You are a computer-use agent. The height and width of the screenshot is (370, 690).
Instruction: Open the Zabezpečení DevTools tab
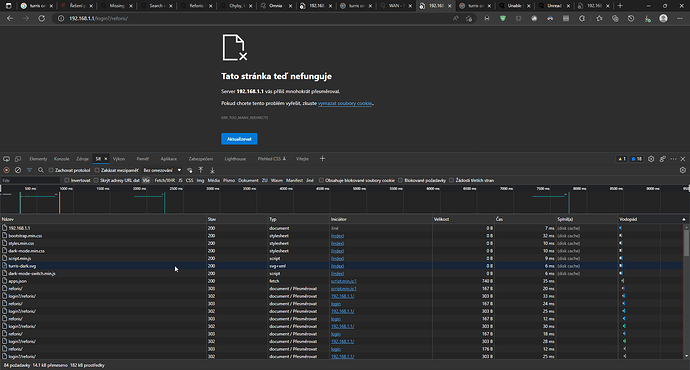[201, 159]
